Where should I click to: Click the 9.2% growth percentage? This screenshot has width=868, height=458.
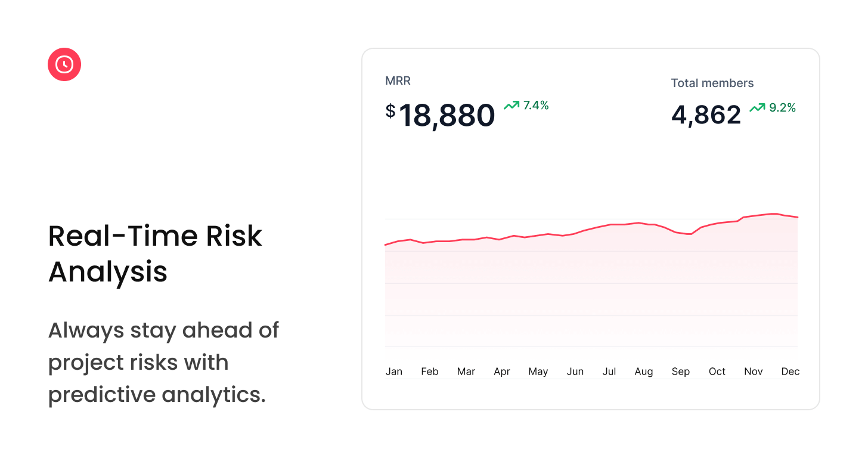pyautogui.click(x=782, y=108)
